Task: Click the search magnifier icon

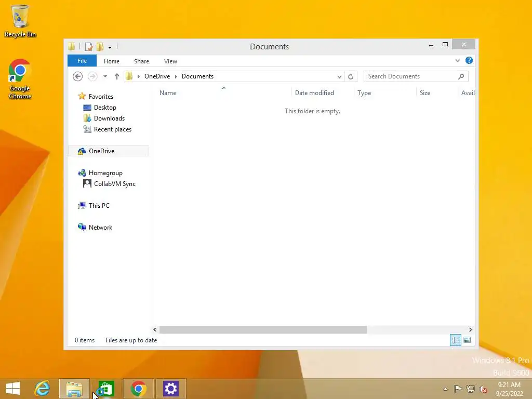Action: [x=461, y=76]
